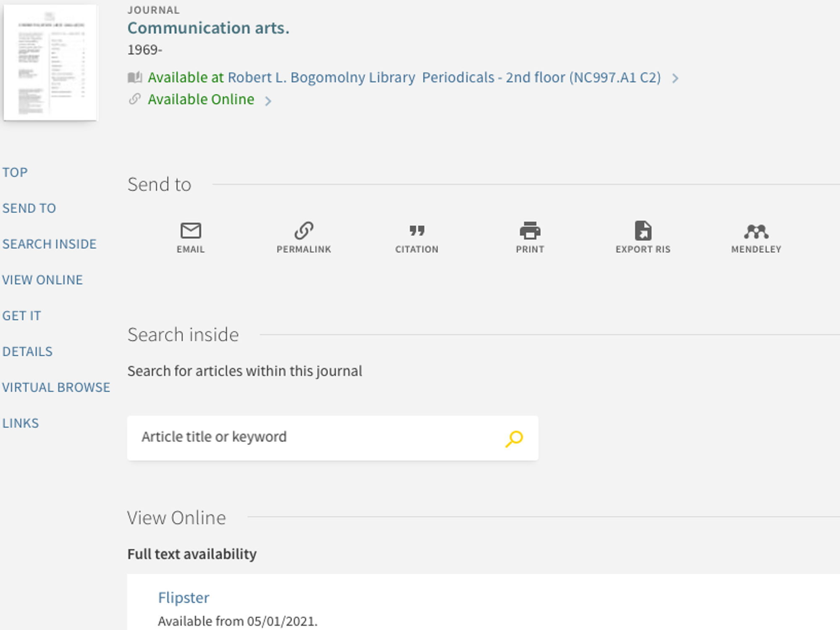
Task: Open the Flipster full text link
Action: [184, 598]
